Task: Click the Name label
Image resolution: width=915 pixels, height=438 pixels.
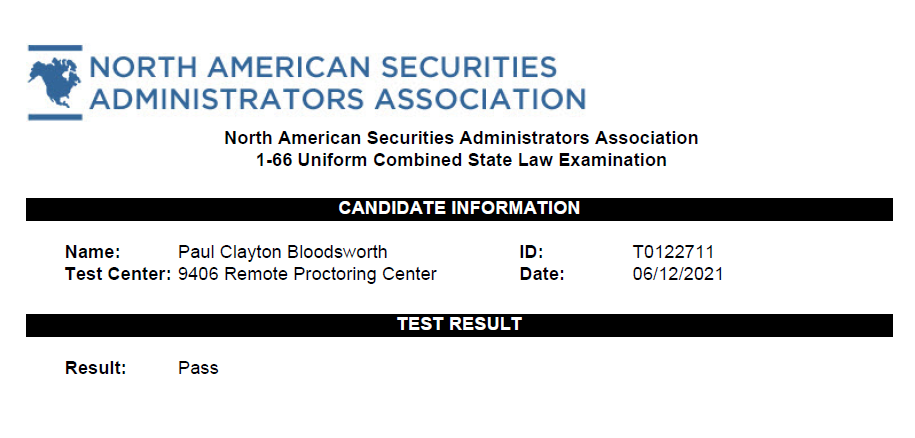Action: [93, 252]
